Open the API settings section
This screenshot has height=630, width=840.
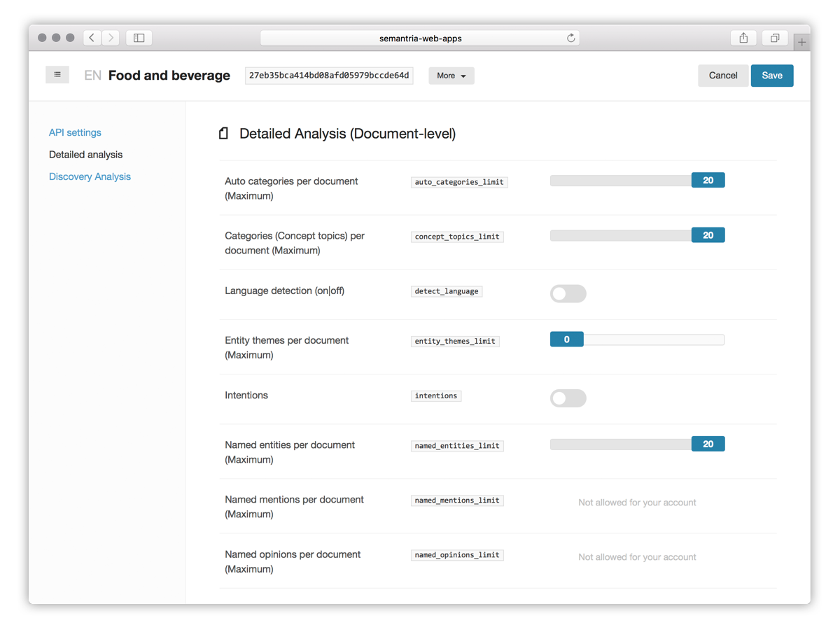tap(75, 132)
